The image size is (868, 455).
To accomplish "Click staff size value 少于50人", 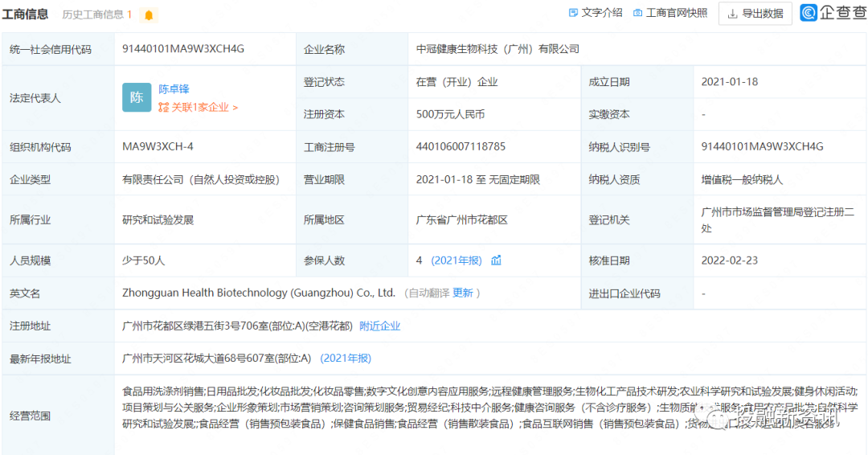I will point(143,260).
